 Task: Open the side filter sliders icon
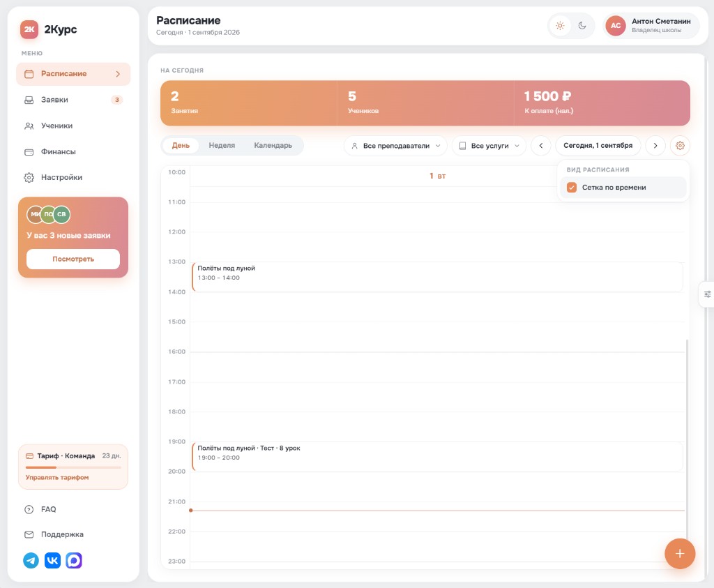(x=707, y=294)
